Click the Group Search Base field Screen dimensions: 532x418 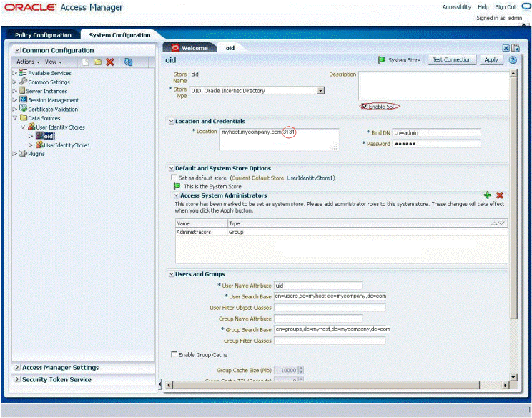(332, 329)
